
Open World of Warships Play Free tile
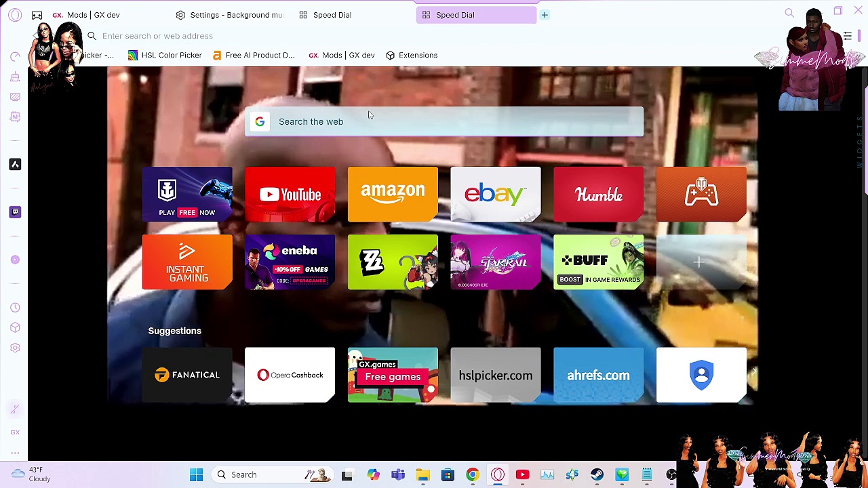pos(187,195)
